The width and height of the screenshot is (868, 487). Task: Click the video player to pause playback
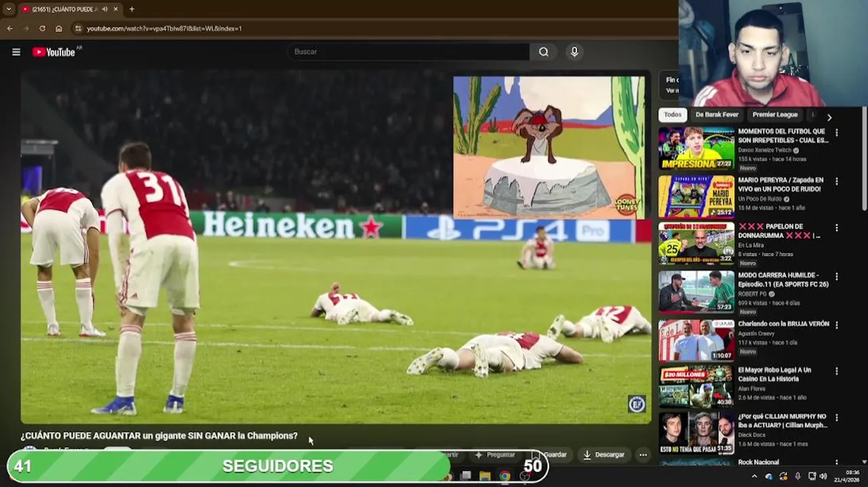pyautogui.click(x=336, y=247)
